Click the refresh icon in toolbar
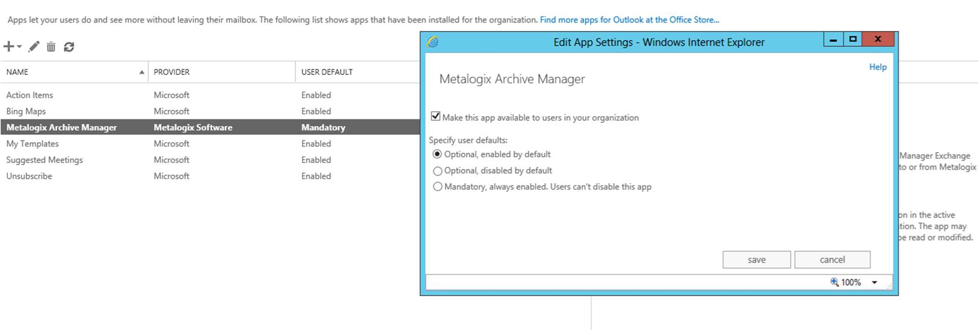The height and width of the screenshot is (332, 980). point(69,47)
